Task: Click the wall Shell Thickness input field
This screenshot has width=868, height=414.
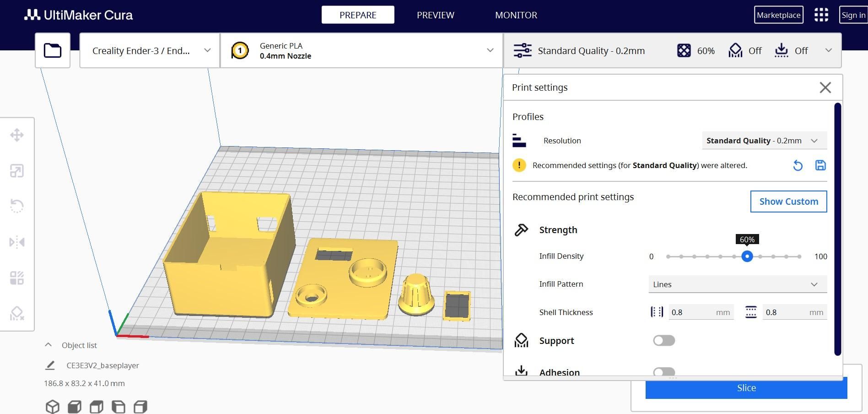Action: [701, 312]
